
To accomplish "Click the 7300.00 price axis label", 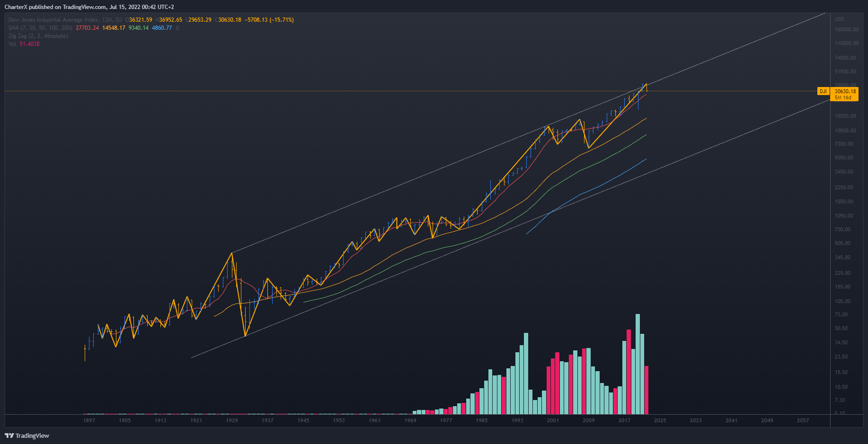I will coord(844,144).
